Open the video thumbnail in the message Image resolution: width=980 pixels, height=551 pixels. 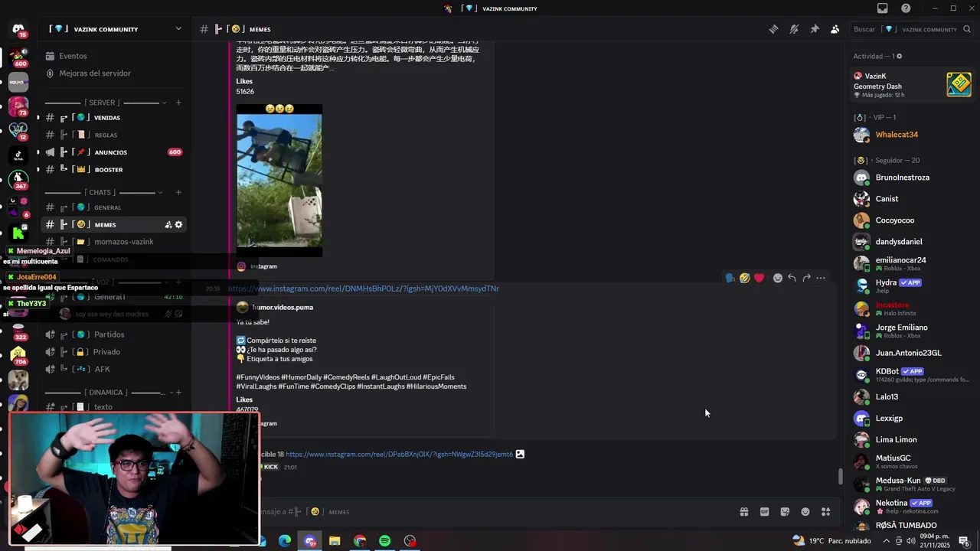click(x=279, y=181)
